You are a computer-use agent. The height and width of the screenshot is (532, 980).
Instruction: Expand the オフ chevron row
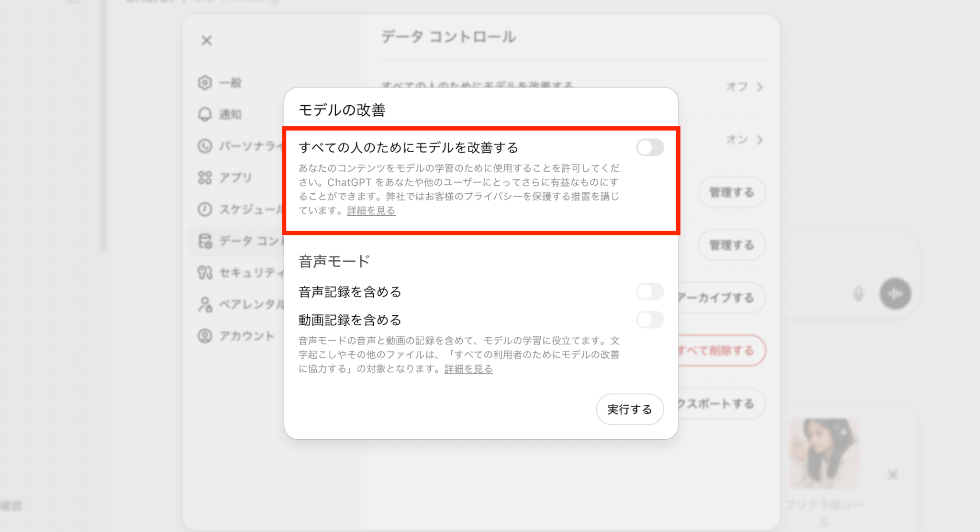759,87
